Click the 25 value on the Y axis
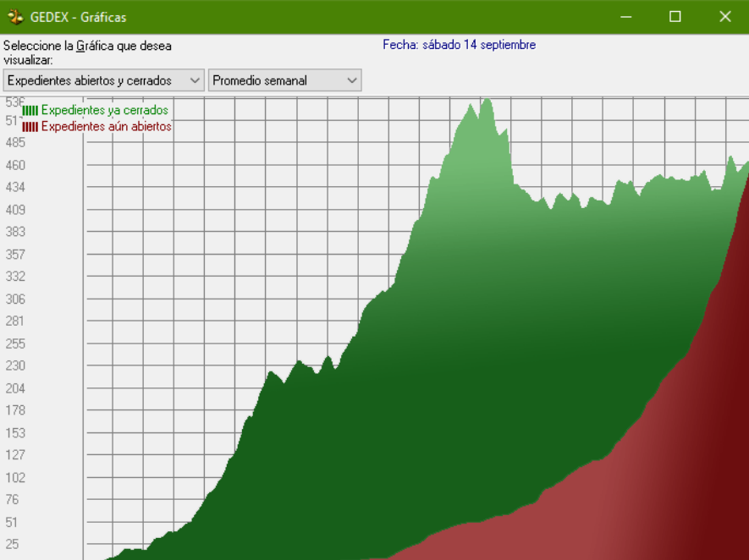 tap(13, 544)
